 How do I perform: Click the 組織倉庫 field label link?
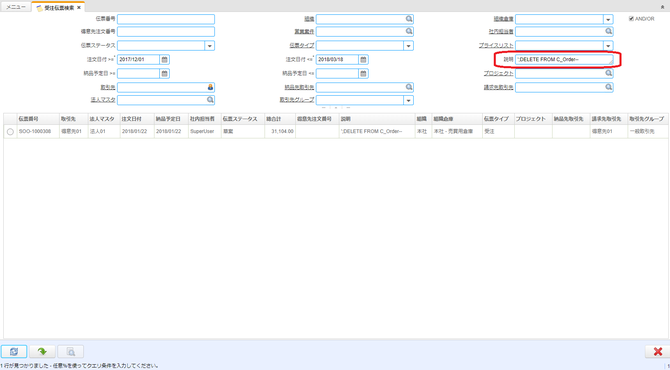point(503,19)
